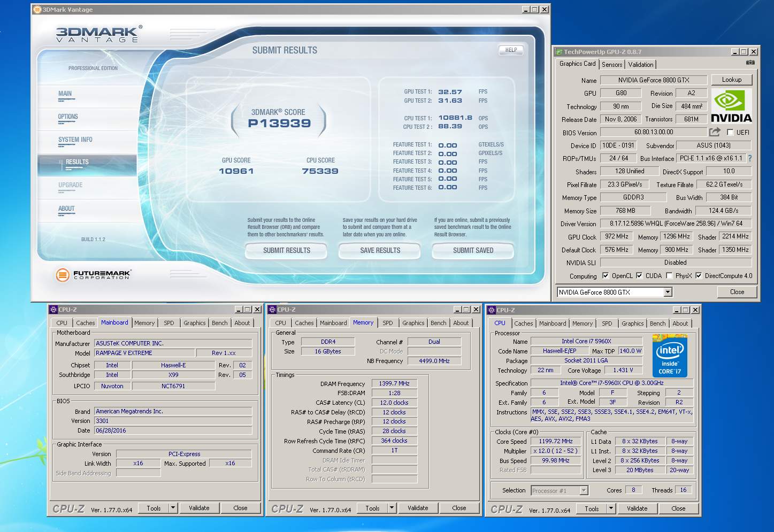
Task: Click the Futuremark Corporation logo
Action: pyautogui.click(x=93, y=275)
